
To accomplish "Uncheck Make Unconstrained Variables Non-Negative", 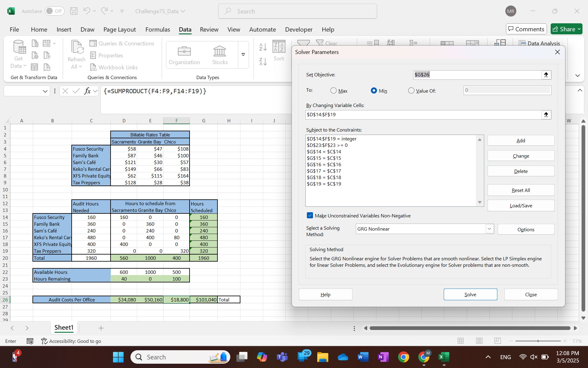I will coord(310,216).
